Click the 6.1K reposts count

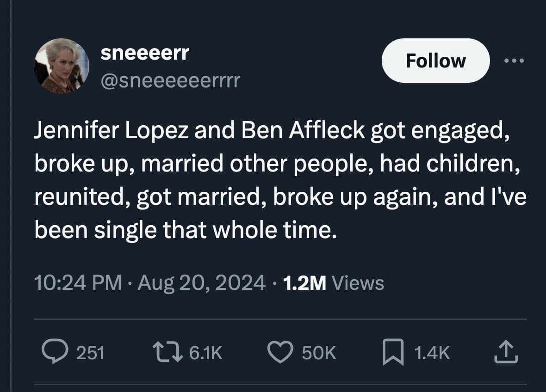coord(205,353)
